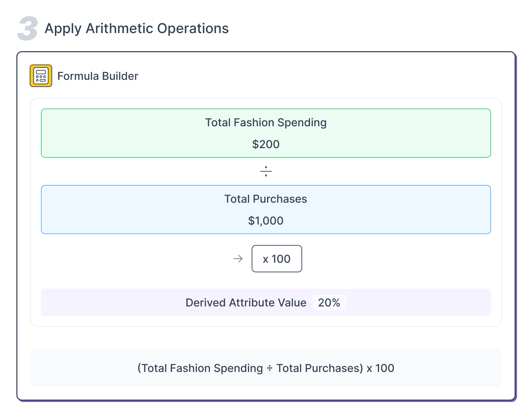Click the "Total Purchases" label in blue box
Image resolution: width=532 pixels, height=417 pixels.
click(266, 199)
